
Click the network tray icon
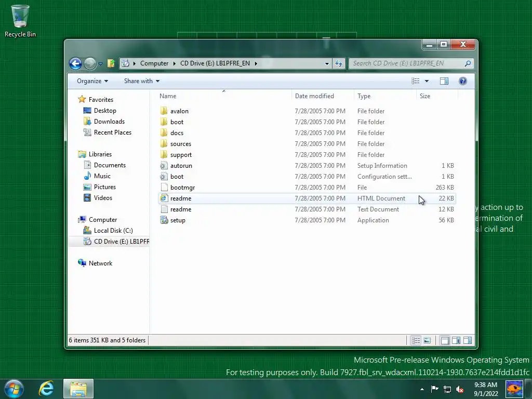(447, 389)
